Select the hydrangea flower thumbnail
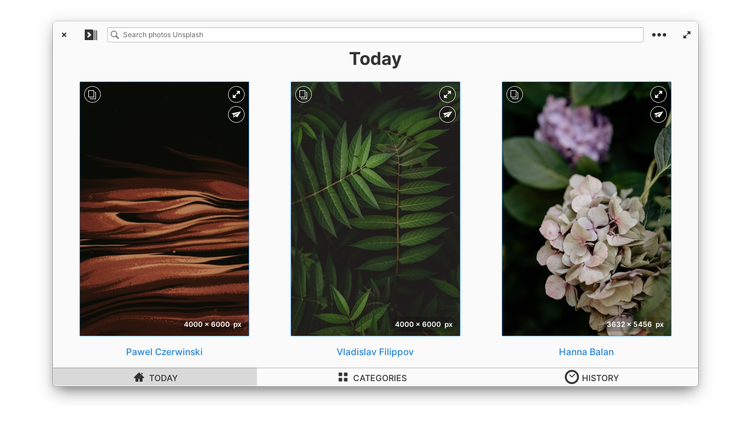The image size is (752, 423). (x=586, y=209)
